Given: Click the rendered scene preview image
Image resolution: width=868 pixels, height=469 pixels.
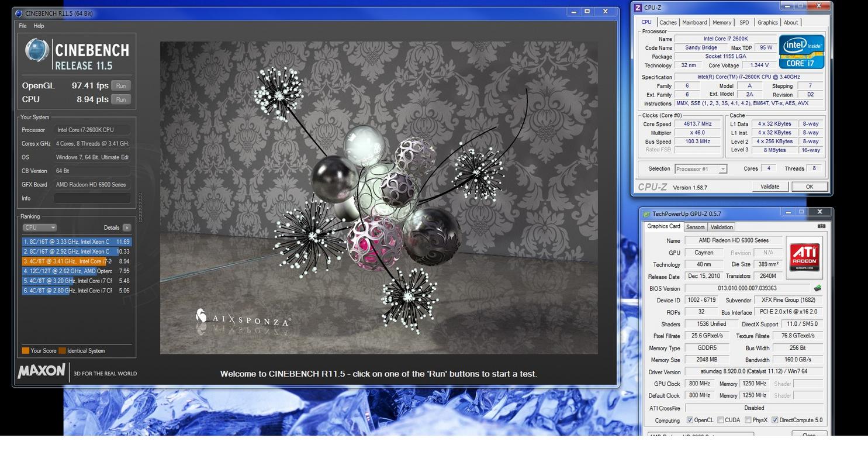Looking at the screenshot, I should pos(379,198).
